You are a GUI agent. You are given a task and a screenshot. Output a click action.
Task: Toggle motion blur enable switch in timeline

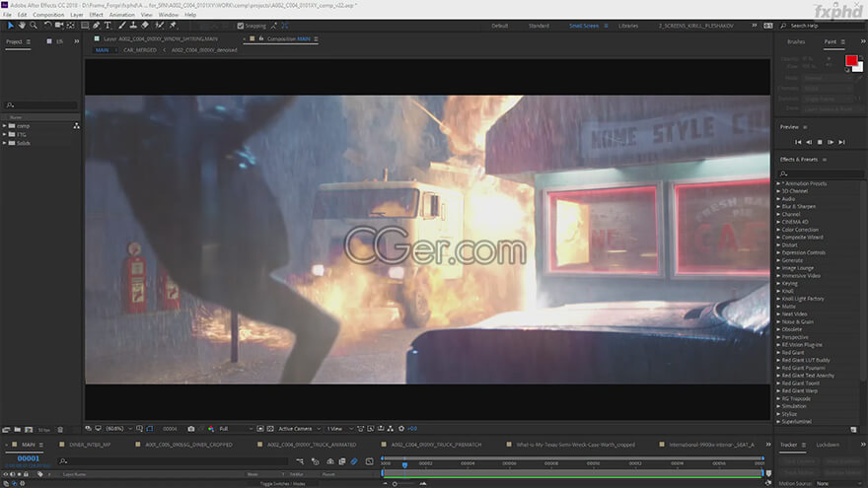tap(354, 461)
